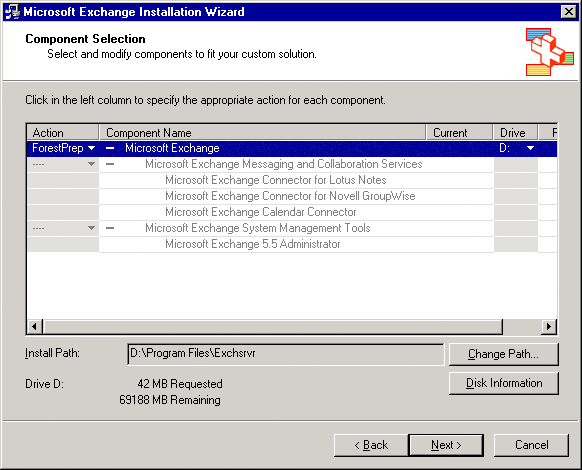The height and width of the screenshot is (470, 582).
Task: Click the Next button
Action: [446, 445]
